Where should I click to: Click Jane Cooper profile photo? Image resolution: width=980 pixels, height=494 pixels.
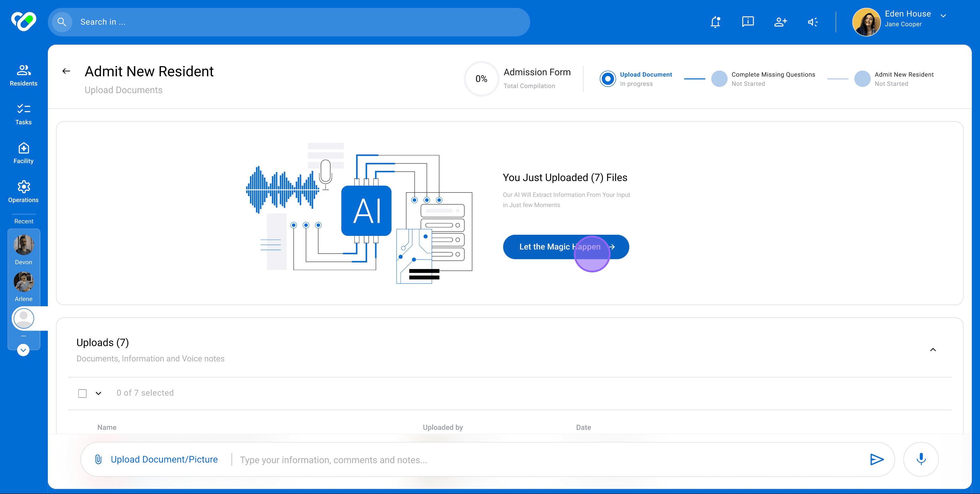[x=866, y=22]
